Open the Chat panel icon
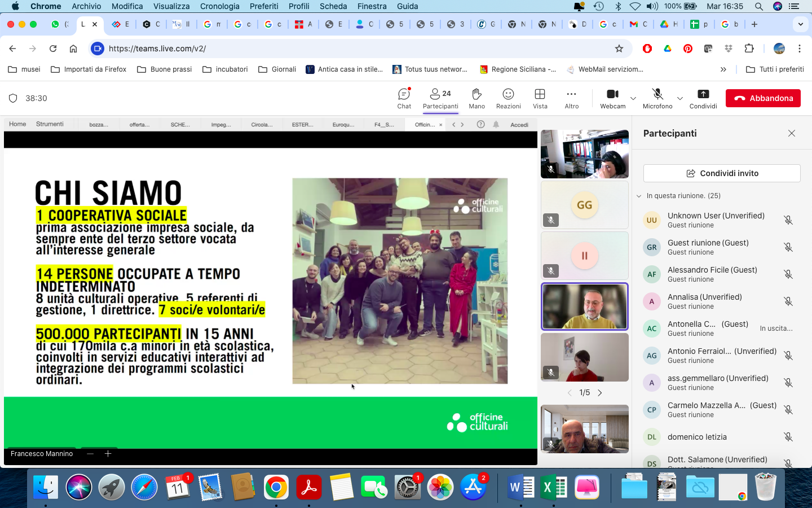This screenshot has width=812, height=508. 404,94
